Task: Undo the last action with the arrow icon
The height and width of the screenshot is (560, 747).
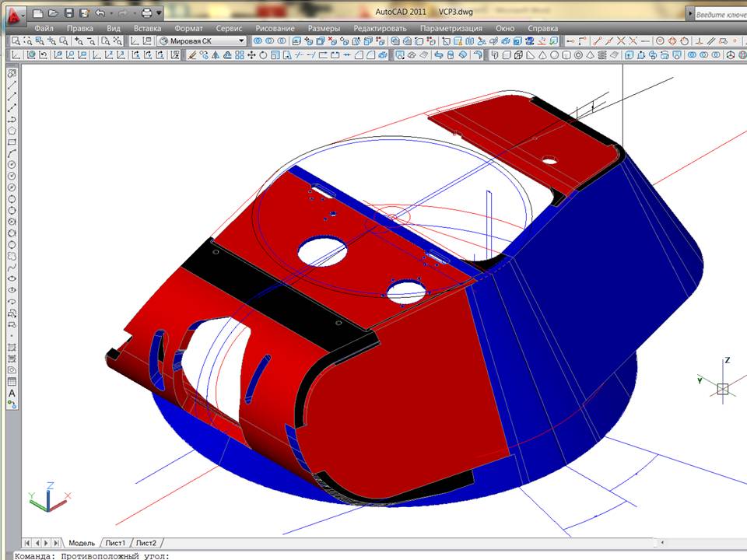Action: 100,14
